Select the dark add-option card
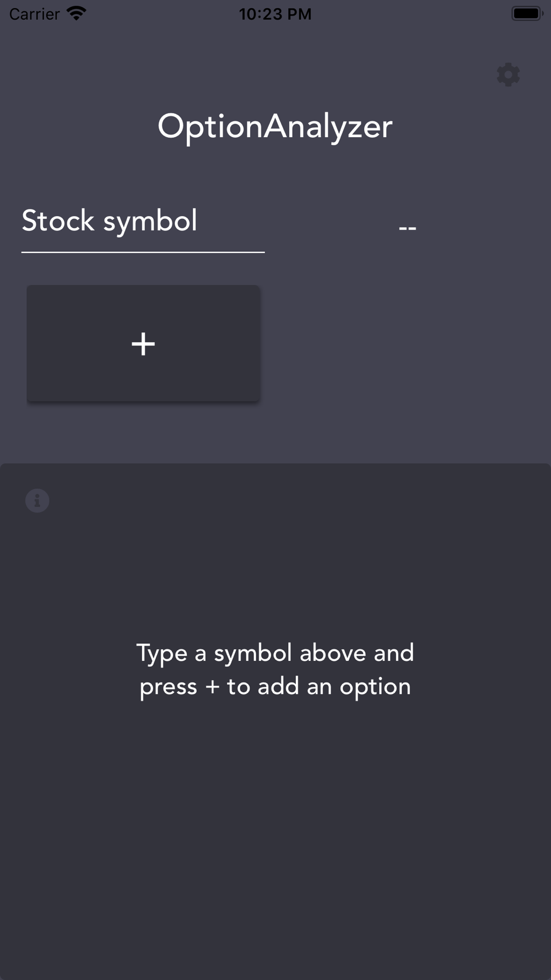This screenshot has width=551, height=980. (143, 343)
